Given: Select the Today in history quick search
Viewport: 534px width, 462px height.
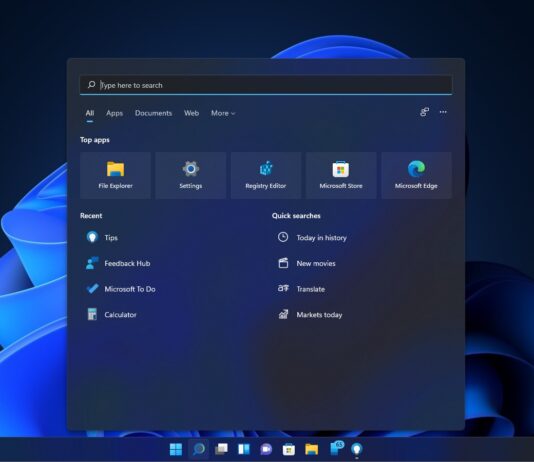Looking at the screenshot, I should (312, 237).
